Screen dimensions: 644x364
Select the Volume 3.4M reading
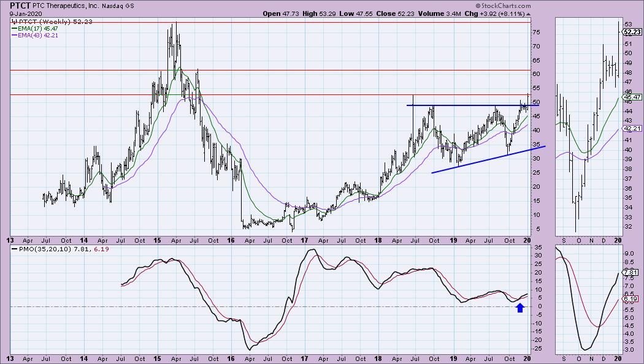point(440,13)
